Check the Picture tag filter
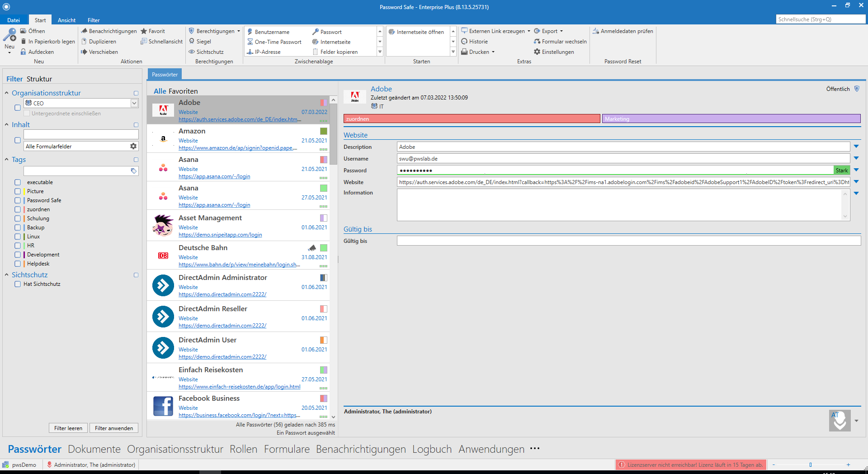Viewport: 868px width, 474px height. click(x=18, y=191)
